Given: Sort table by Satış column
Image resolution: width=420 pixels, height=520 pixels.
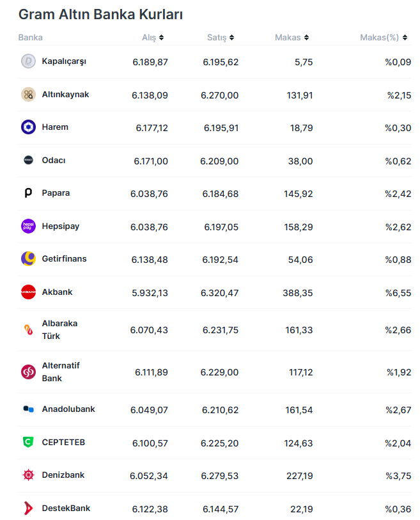Looking at the screenshot, I should coord(221,38).
